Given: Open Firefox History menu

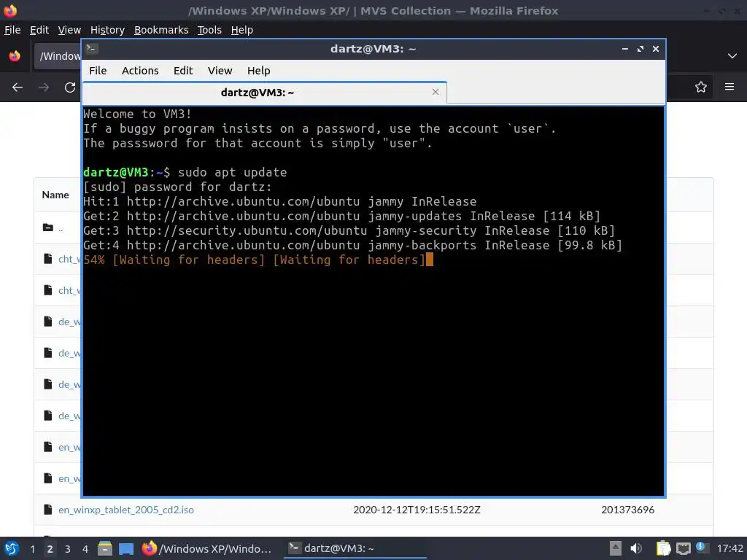Looking at the screenshot, I should point(107,30).
